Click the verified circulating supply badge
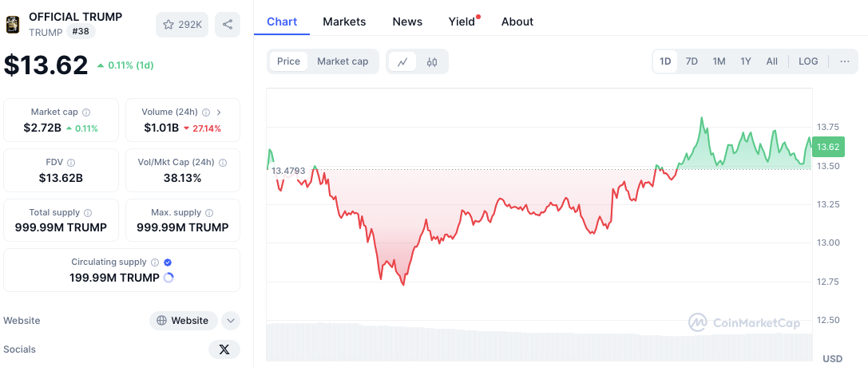 [x=168, y=262]
